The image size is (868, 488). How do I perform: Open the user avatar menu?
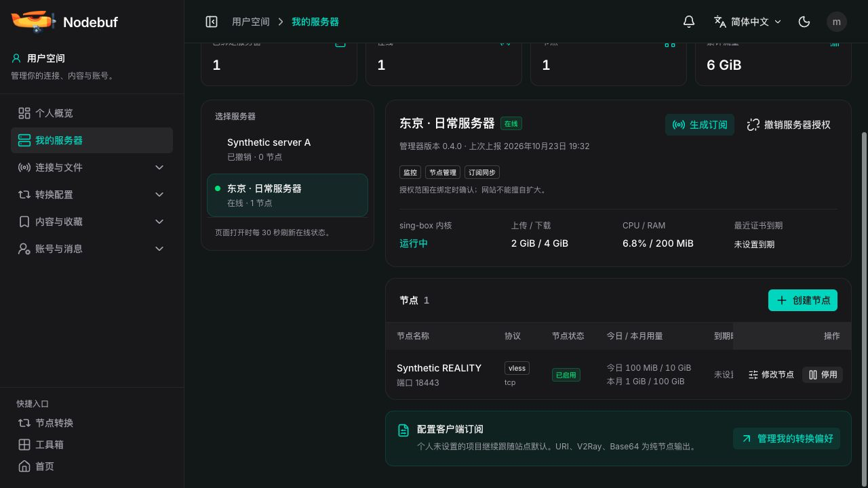point(837,22)
